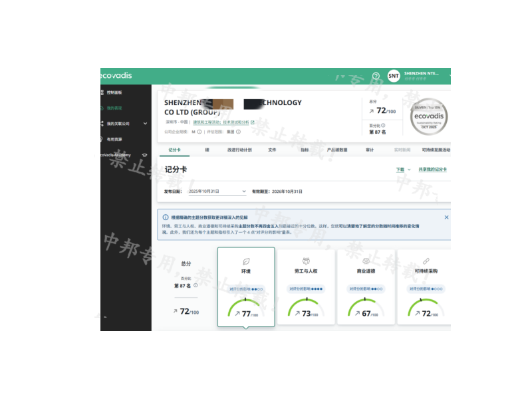Open the 下载 download dropdown

tap(402, 170)
